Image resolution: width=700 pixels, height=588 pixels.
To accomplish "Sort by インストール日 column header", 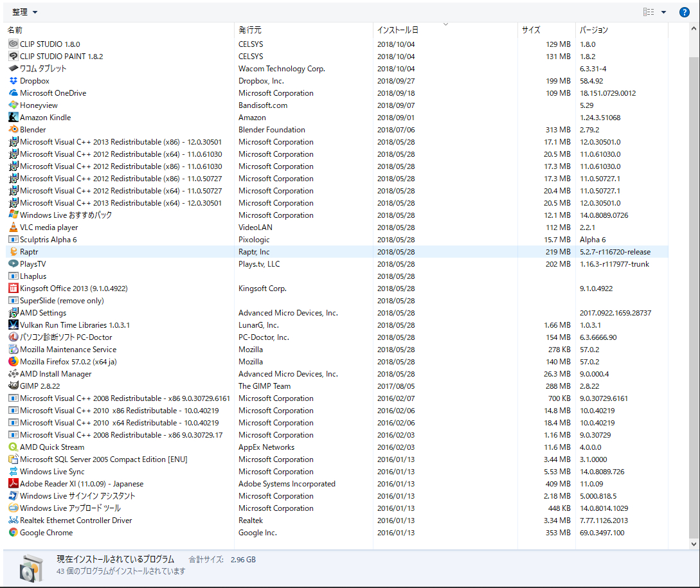I will (397, 30).
